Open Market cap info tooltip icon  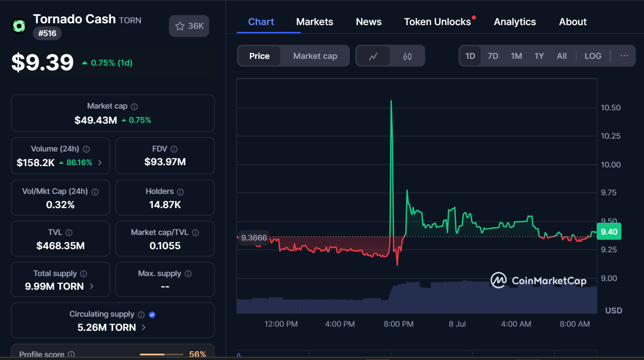(134, 106)
